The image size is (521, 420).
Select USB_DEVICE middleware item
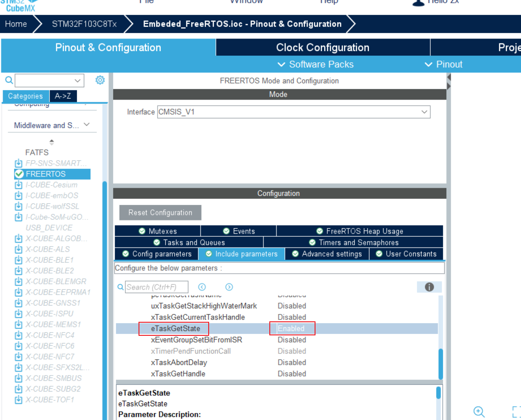coord(49,228)
